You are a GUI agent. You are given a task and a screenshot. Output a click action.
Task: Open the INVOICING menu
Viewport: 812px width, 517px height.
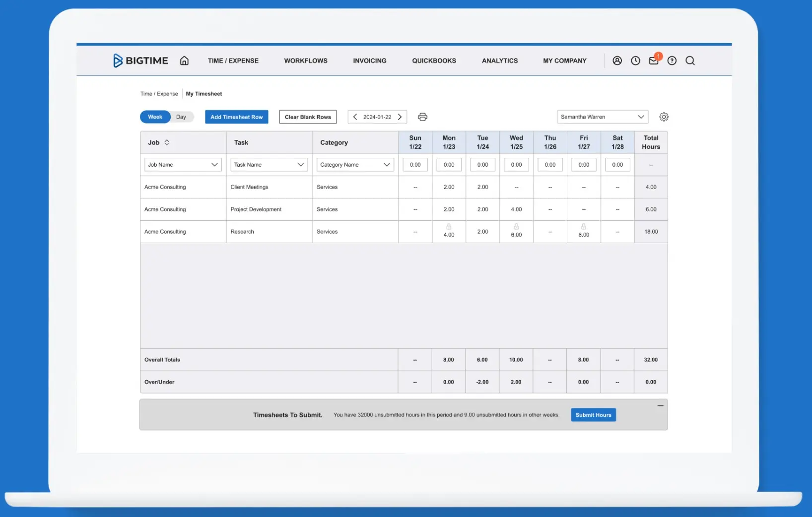370,61
